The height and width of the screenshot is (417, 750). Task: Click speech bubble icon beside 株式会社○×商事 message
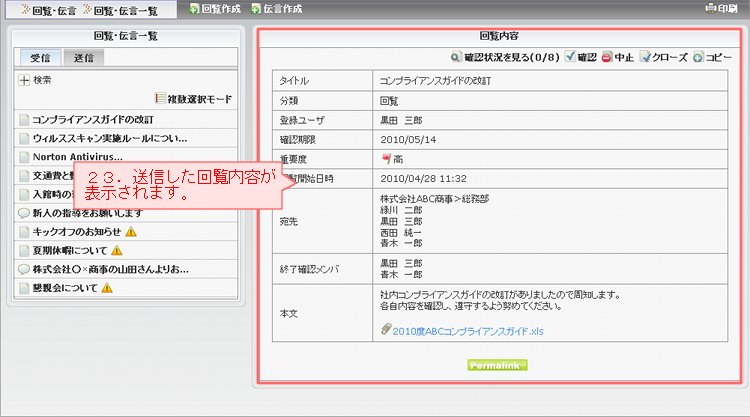(24, 269)
